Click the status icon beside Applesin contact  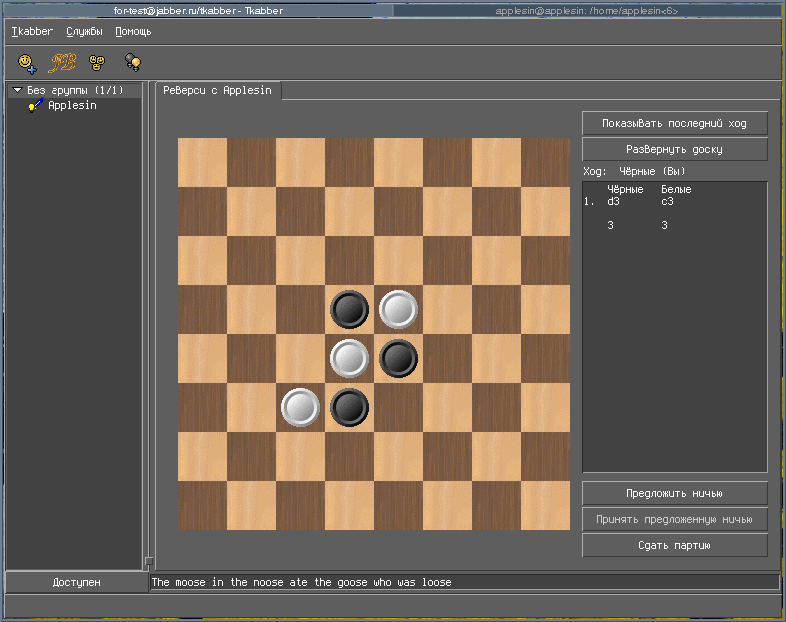point(35,106)
